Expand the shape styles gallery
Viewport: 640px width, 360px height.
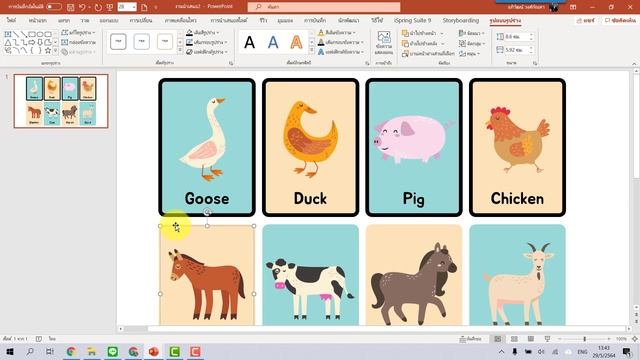(x=180, y=51)
